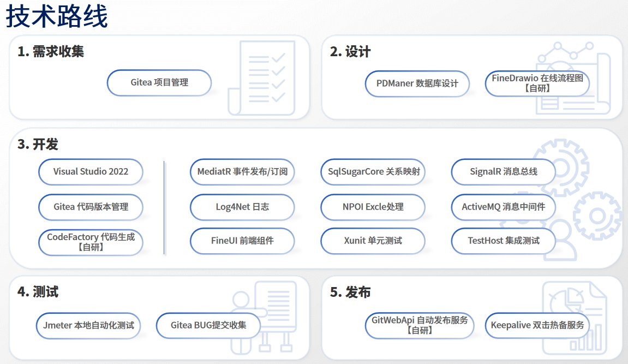Click MediatR 事件发布/订阅 pill
The height and width of the screenshot is (364, 628).
tap(242, 172)
